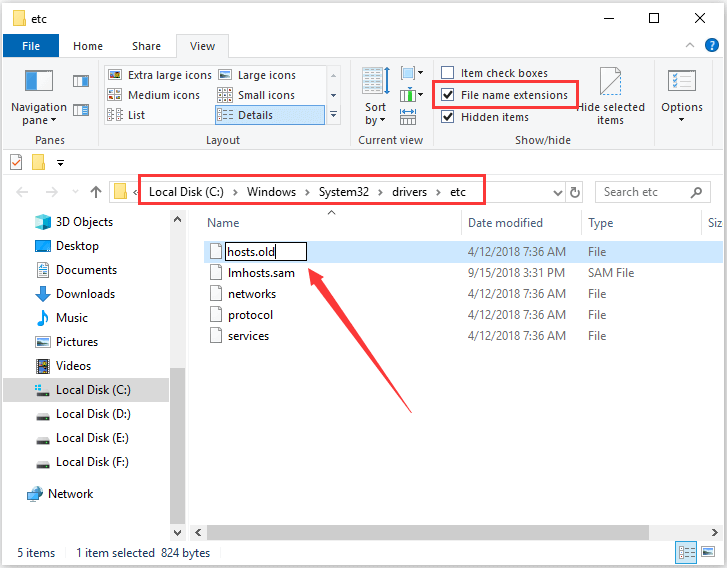Screen dimensions: 727x568
Task: Click the Size all columns to fit icon
Action: pos(408,117)
